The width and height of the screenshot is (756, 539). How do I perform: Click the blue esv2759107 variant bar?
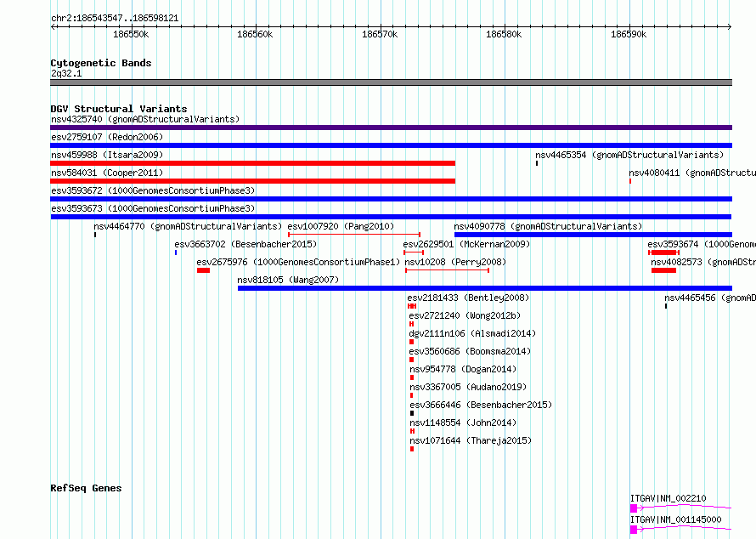point(391,145)
